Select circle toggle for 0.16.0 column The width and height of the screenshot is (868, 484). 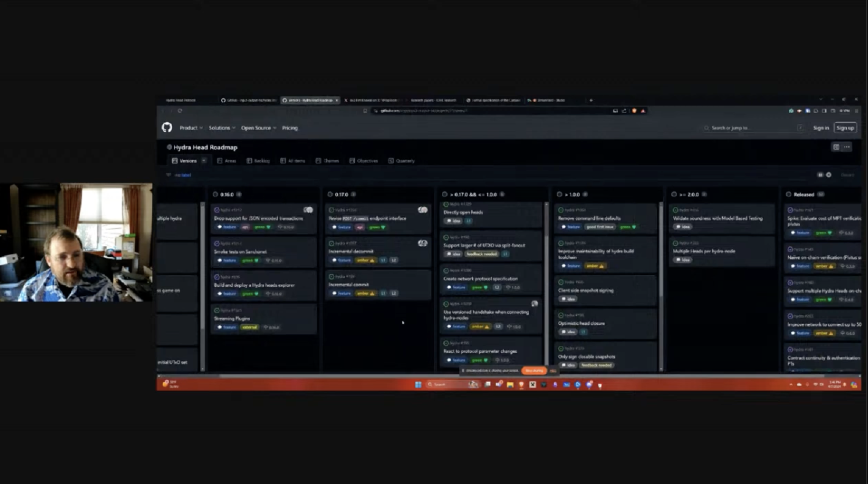(215, 195)
